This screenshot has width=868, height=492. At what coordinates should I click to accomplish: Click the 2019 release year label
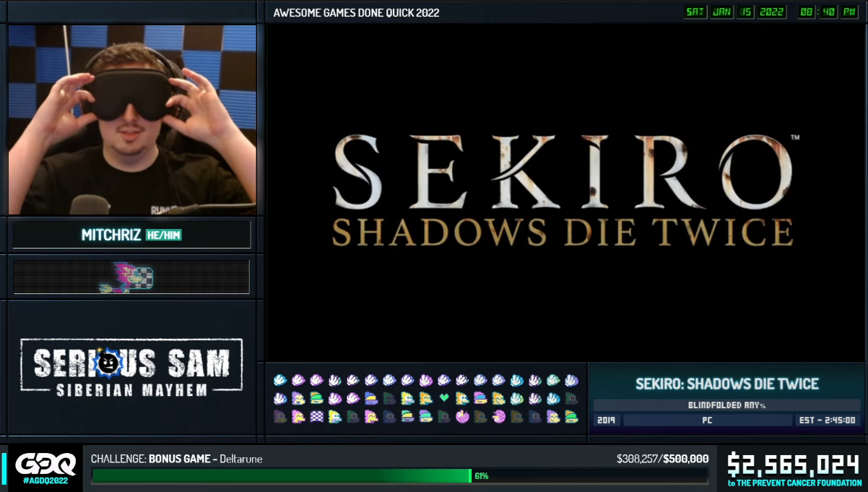tap(607, 420)
